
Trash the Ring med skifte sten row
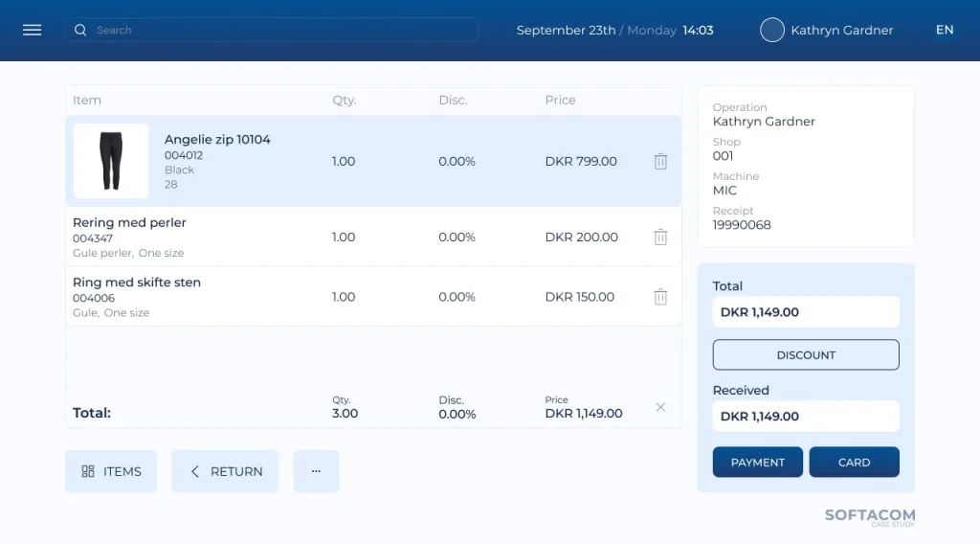pyautogui.click(x=660, y=297)
